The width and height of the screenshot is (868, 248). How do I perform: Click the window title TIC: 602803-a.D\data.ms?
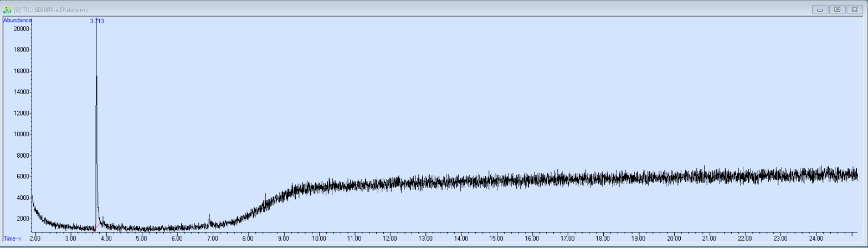[55, 10]
